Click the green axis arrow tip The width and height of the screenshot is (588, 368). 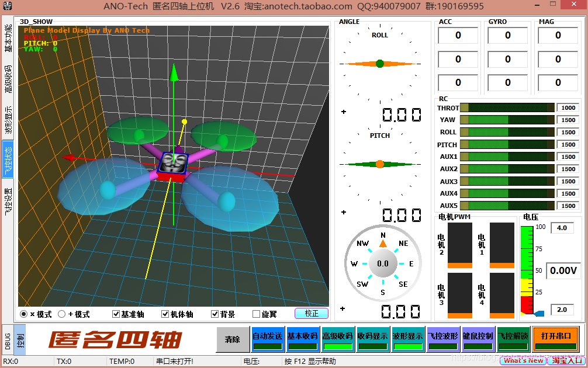[x=174, y=72]
